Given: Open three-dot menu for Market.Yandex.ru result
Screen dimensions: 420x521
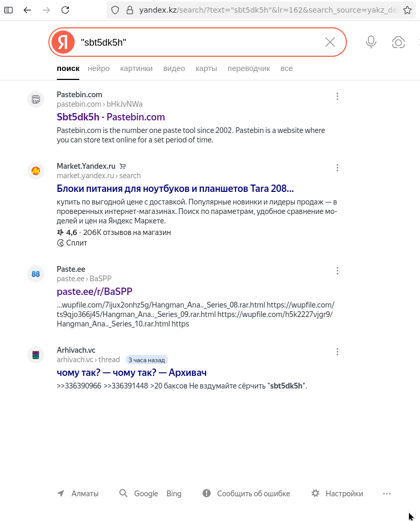Looking at the screenshot, I should [x=337, y=168].
